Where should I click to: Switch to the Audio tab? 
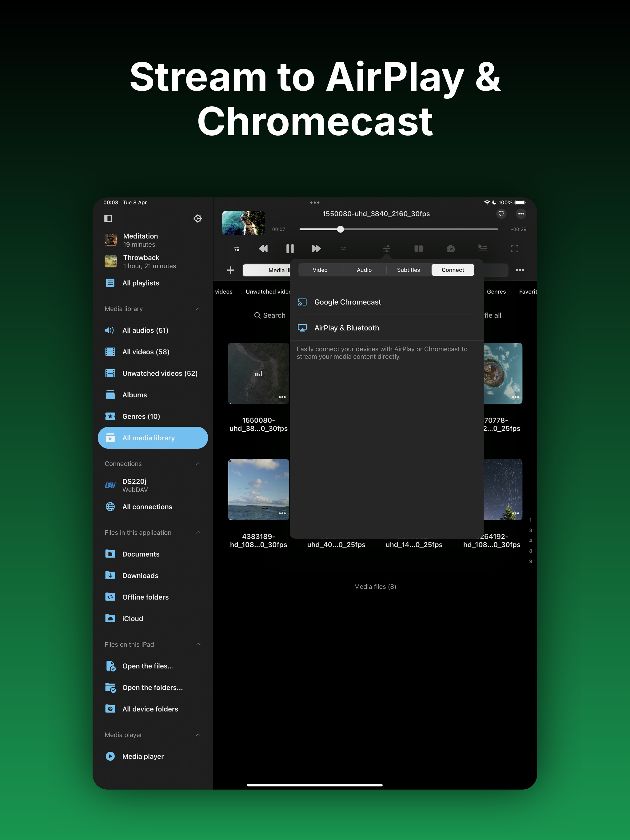tap(364, 270)
